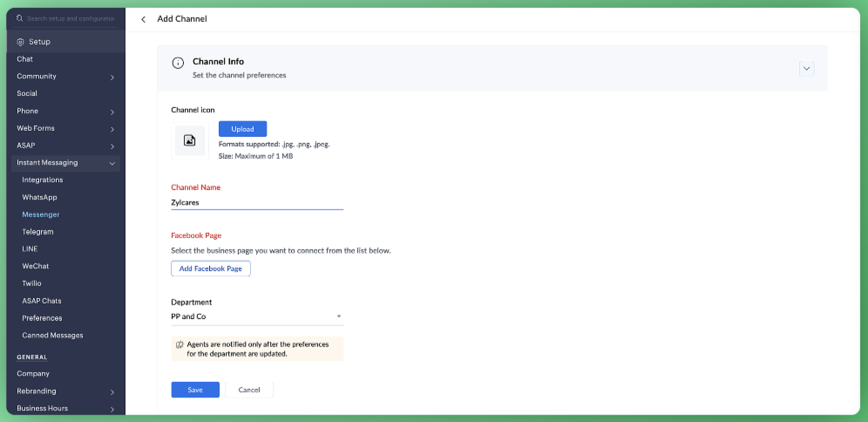868x422 pixels.
Task: Open Preferences under Instant Messaging
Action: (x=42, y=318)
